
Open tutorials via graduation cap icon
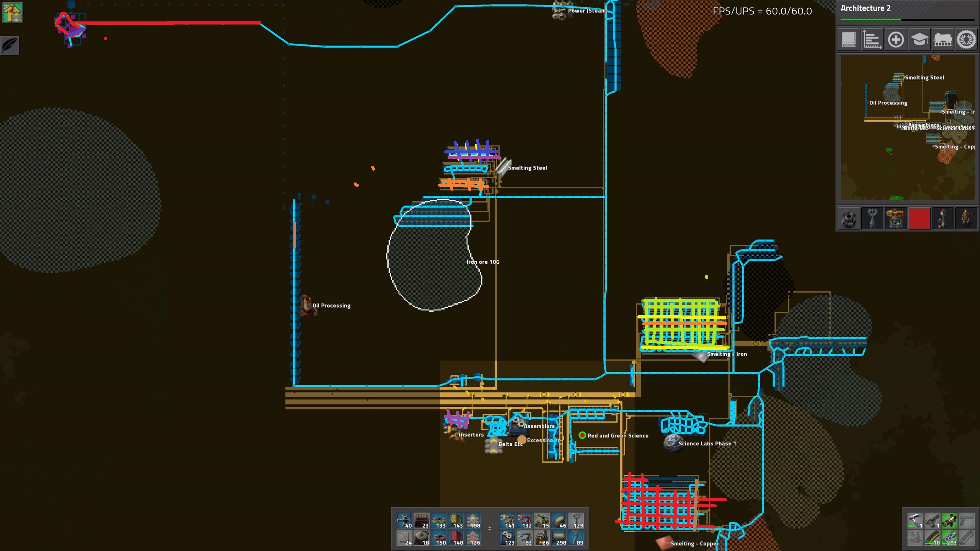coord(919,39)
